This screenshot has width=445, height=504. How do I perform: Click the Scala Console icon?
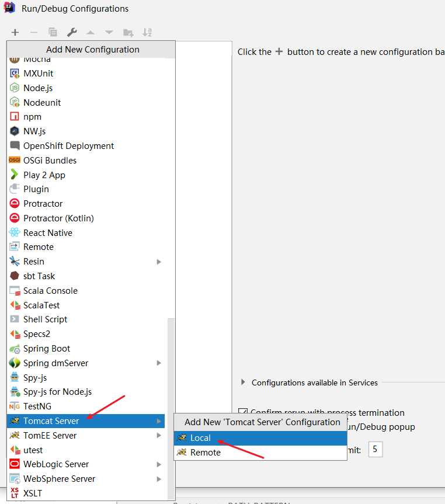click(x=15, y=291)
